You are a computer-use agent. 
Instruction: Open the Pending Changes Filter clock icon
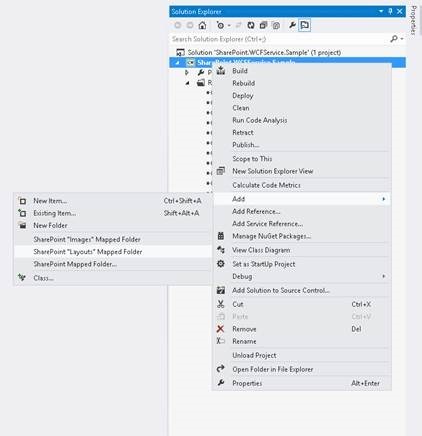(220, 25)
